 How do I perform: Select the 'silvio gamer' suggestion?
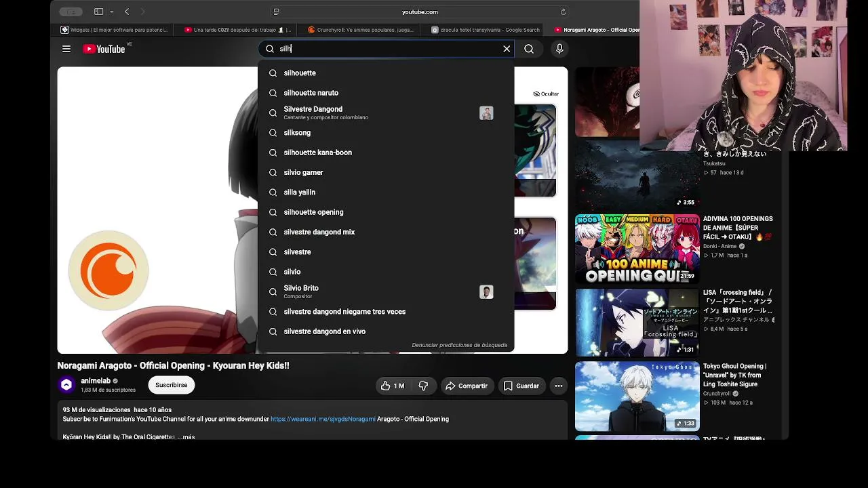pos(386,172)
